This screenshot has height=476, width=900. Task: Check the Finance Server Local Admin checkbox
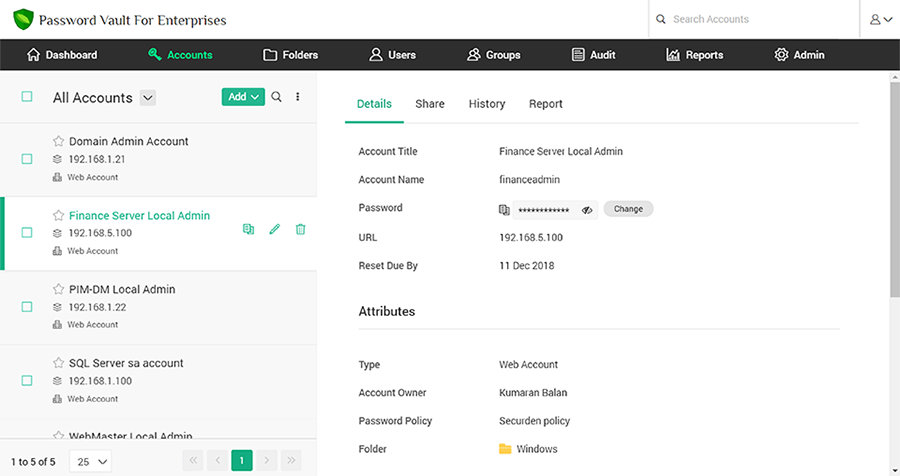[27, 233]
